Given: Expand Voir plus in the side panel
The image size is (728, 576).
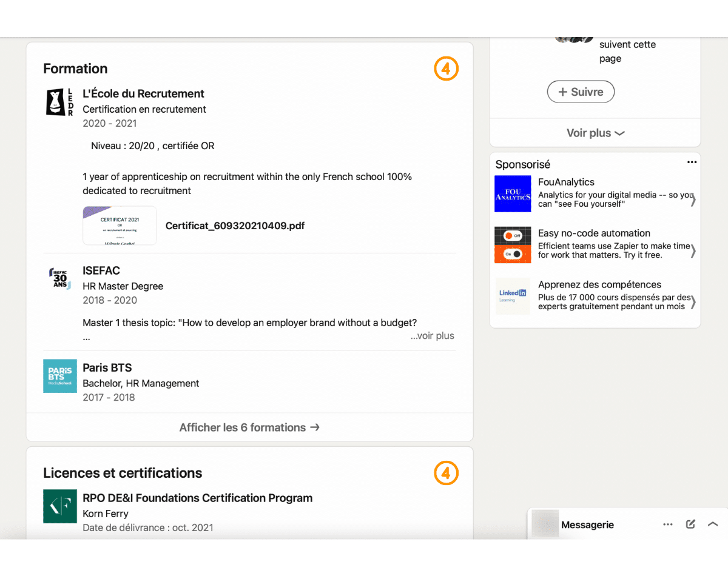Looking at the screenshot, I should pyautogui.click(x=595, y=133).
